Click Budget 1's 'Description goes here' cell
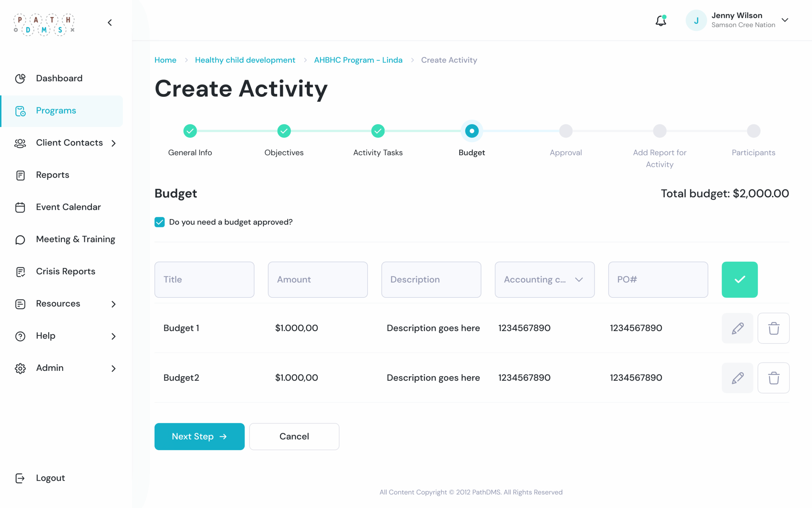 click(x=433, y=328)
